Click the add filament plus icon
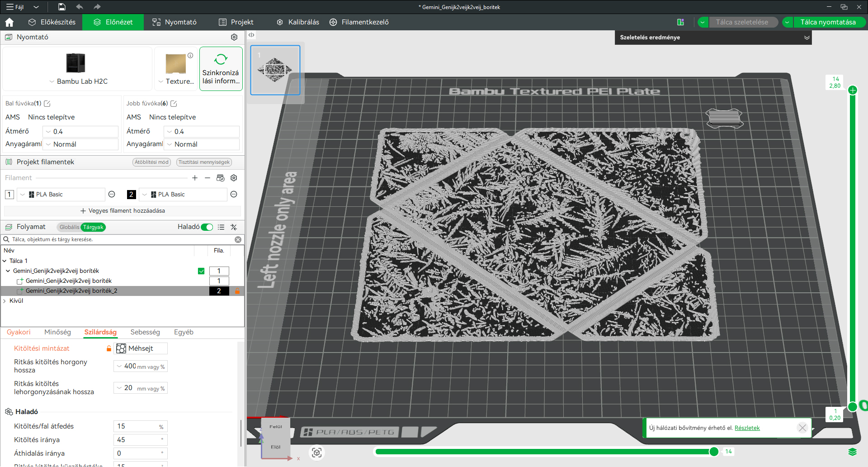Image resolution: width=868 pixels, height=467 pixels. tap(195, 178)
